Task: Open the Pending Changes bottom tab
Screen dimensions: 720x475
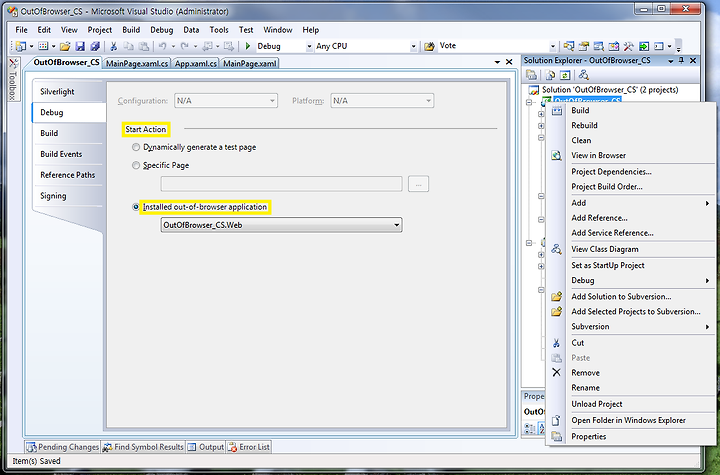Action: point(62,447)
